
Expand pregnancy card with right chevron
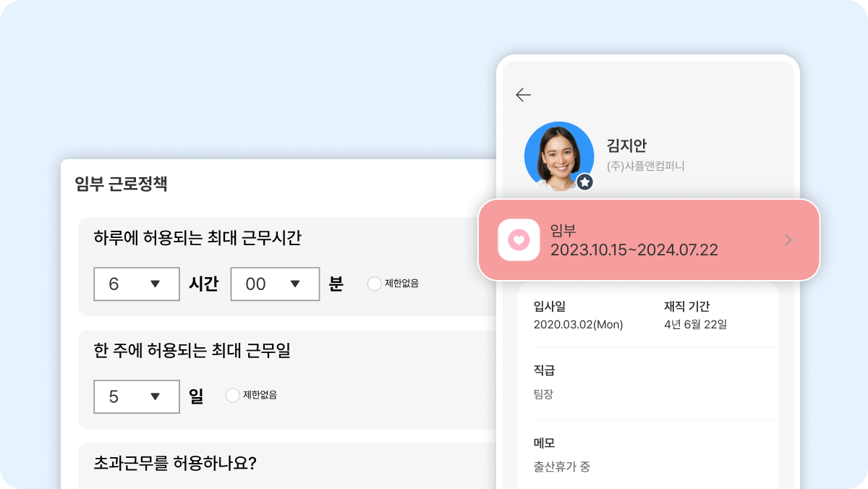pos(788,240)
